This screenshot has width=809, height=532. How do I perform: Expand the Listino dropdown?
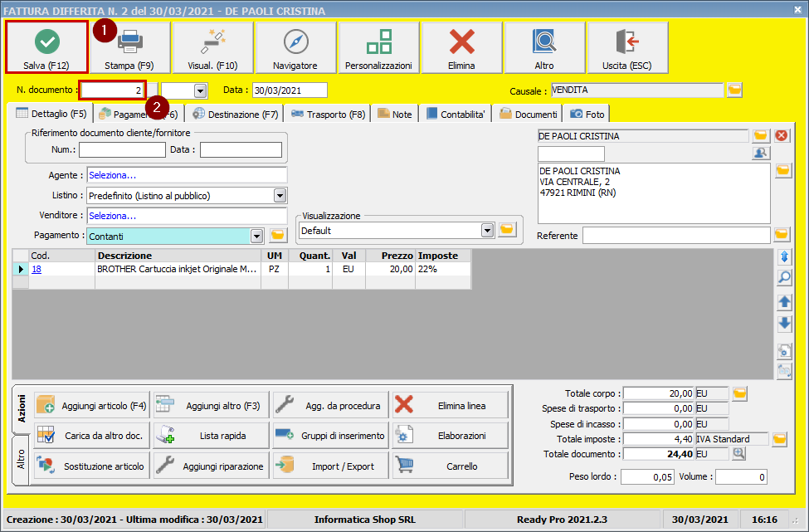(x=280, y=196)
